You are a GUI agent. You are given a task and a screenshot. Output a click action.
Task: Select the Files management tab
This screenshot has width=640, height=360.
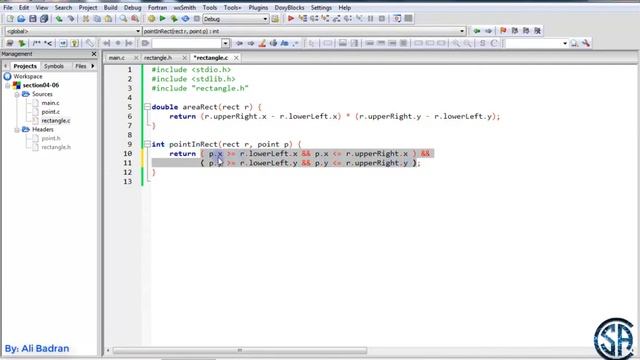click(x=80, y=66)
